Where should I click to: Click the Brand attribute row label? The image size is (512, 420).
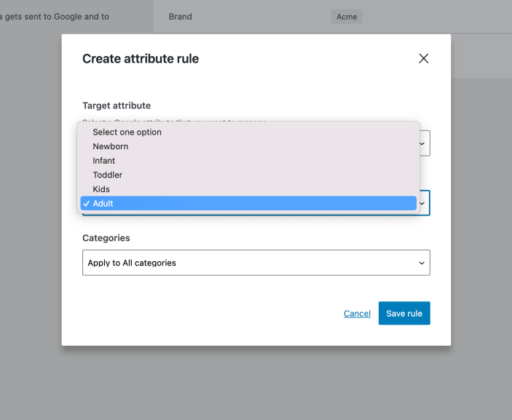pyautogui.click(x=181, y=17)
